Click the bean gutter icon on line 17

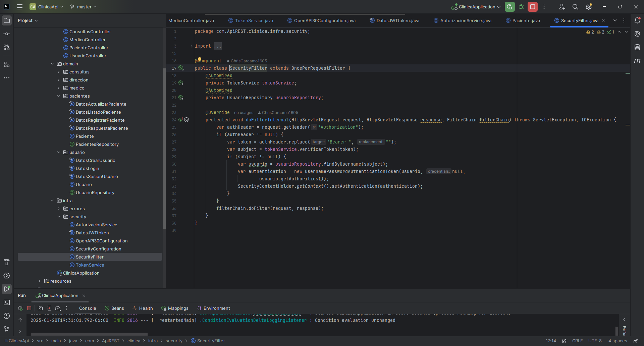pos(181,68)
